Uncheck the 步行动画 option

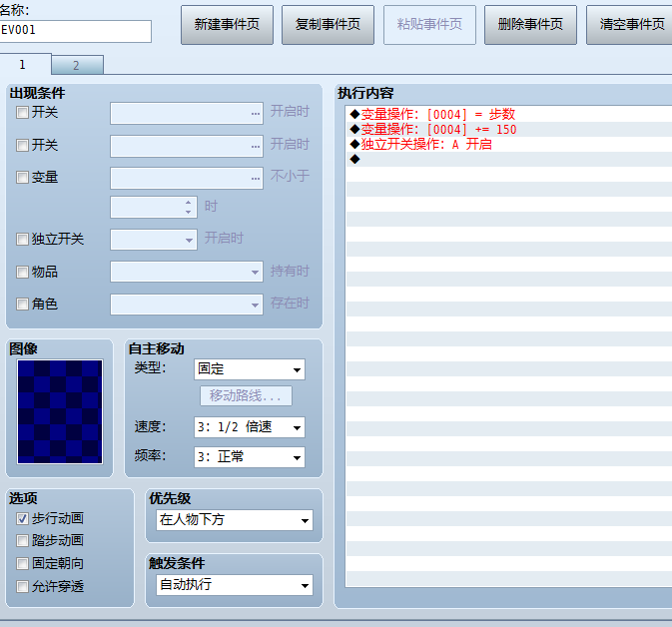(22, 519)
